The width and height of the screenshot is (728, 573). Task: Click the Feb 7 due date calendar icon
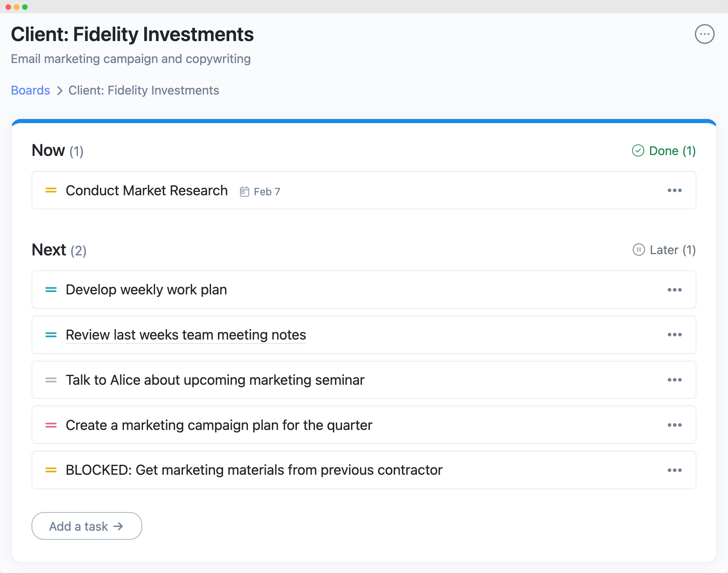245,192
